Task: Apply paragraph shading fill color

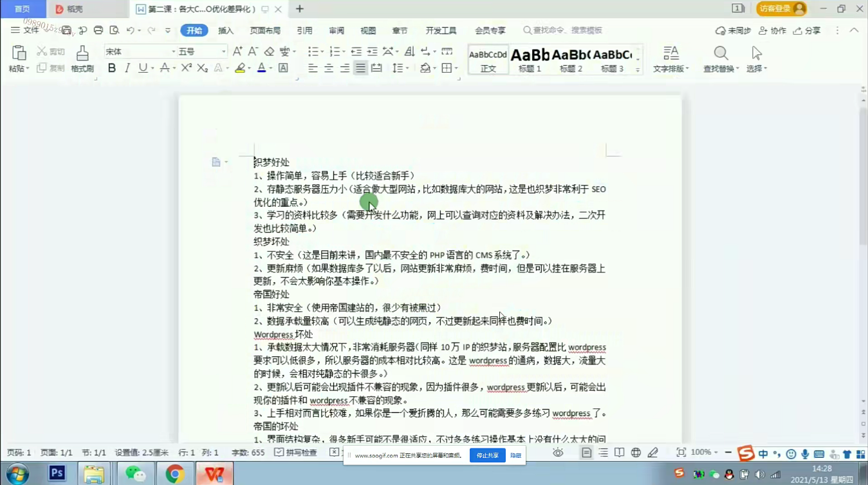Action: click(x=425, y=68)
